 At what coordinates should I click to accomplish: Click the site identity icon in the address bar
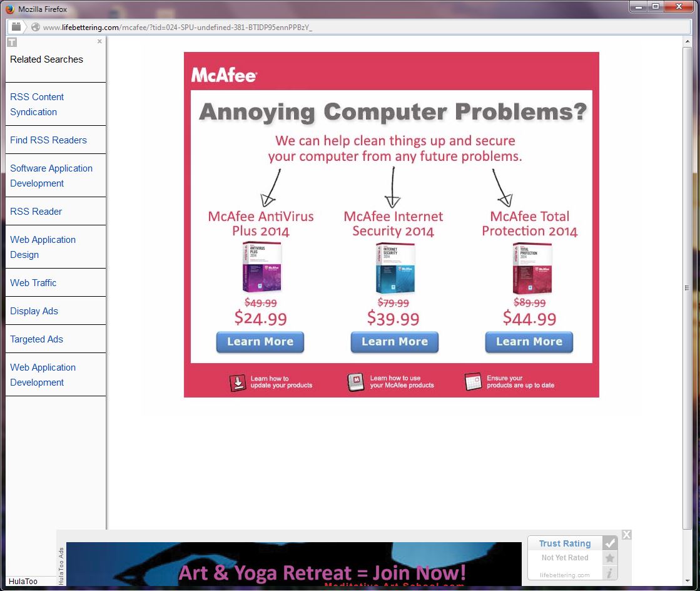click(16, 27)
